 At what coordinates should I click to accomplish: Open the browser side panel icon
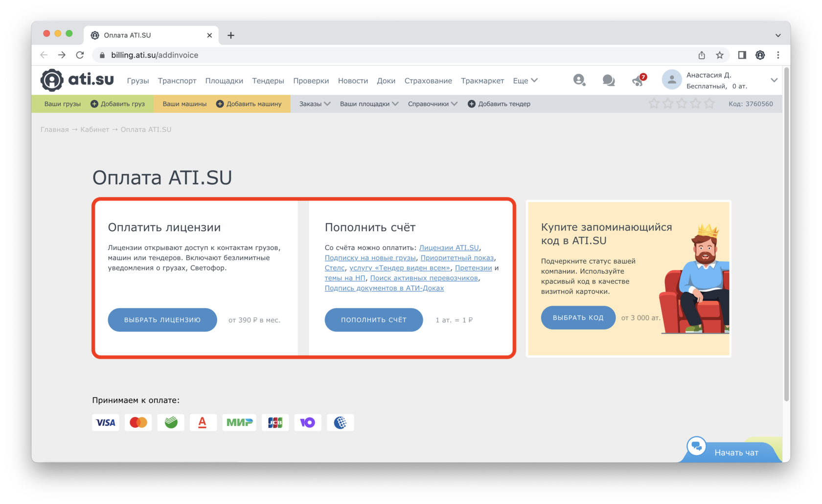click(x=742, y=55)
